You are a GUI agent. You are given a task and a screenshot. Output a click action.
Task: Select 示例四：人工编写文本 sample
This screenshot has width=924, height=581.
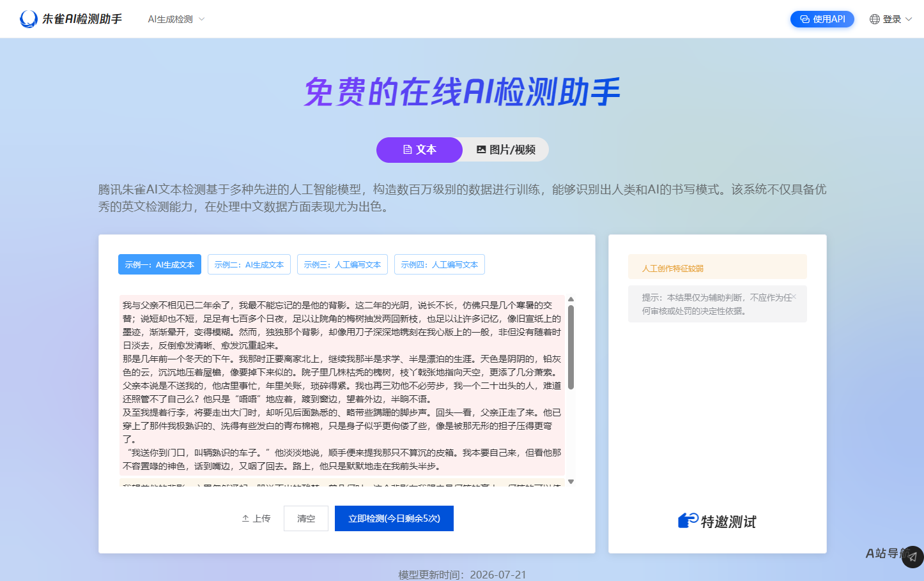[440, 264]
